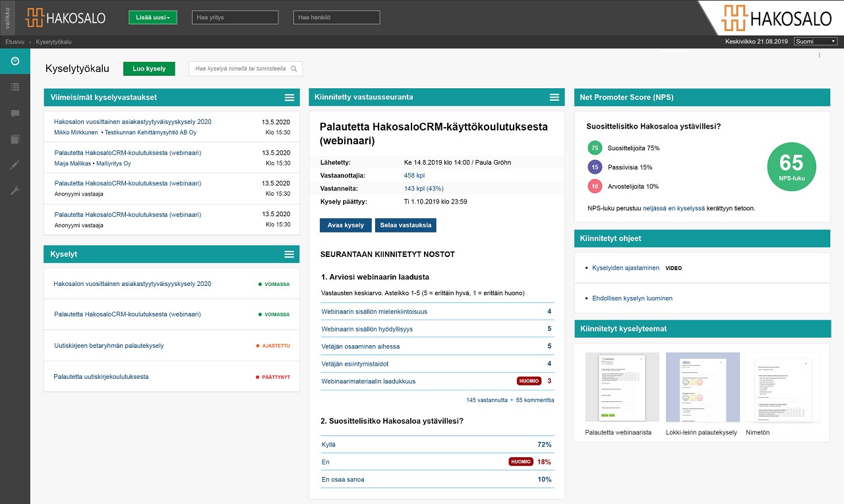Open Palautetta HakosaloCRM-koulutuksesta in Kyselyt list
This screenshot has height=504, width=844.
tap(127, 314)
